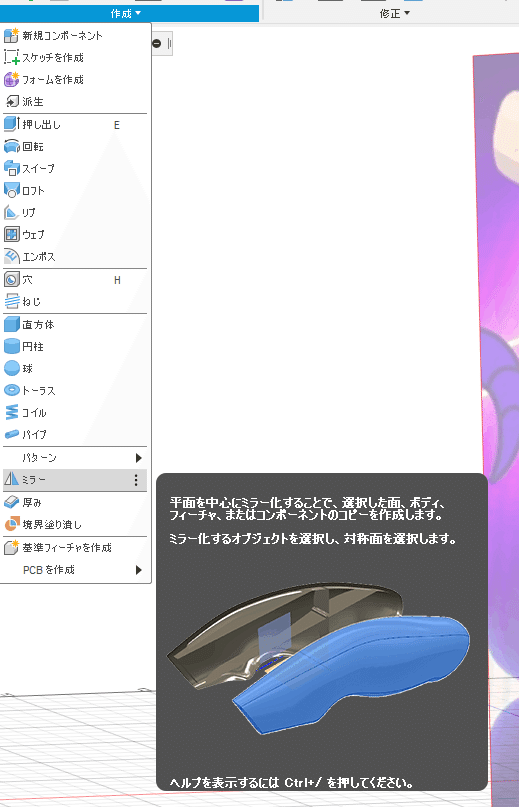Click the New Component (新規コンポーネント) icon
This screenshot has width=519, height=807.
[x=11, y=36]
